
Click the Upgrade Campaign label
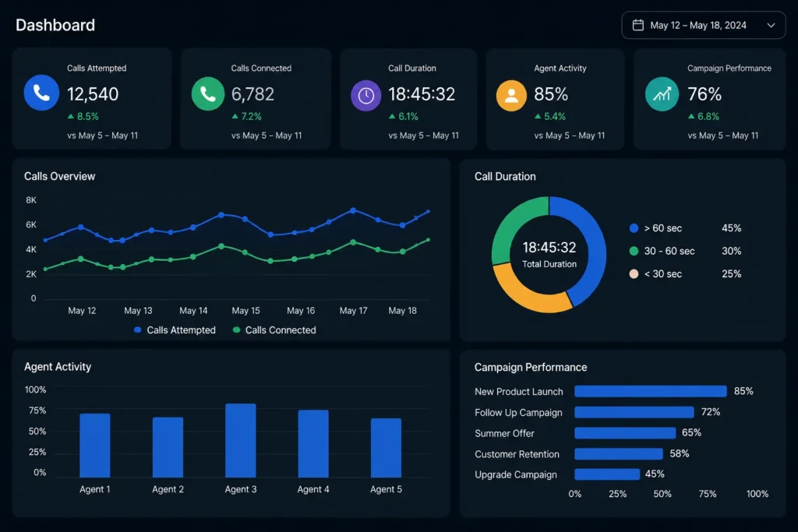pyautogui.click(x=516, y=474)
